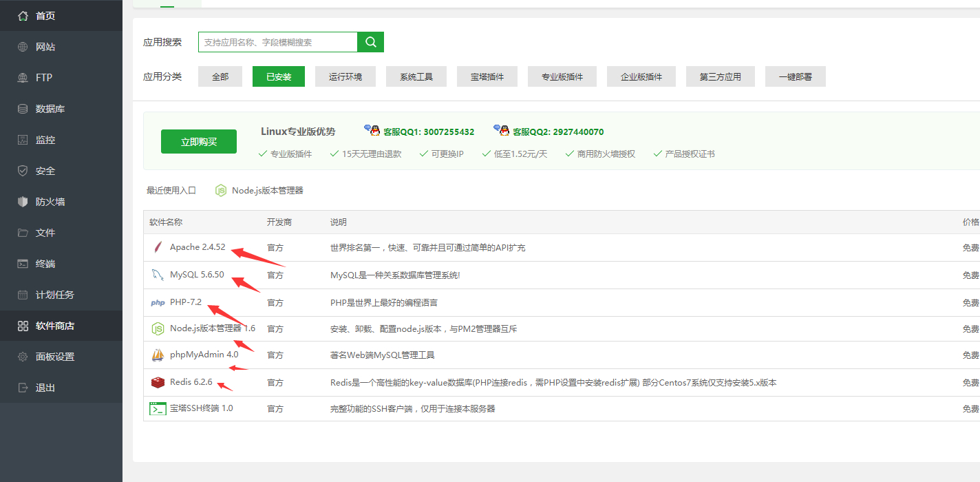Click the 立即购买 button

pos(199,142)
